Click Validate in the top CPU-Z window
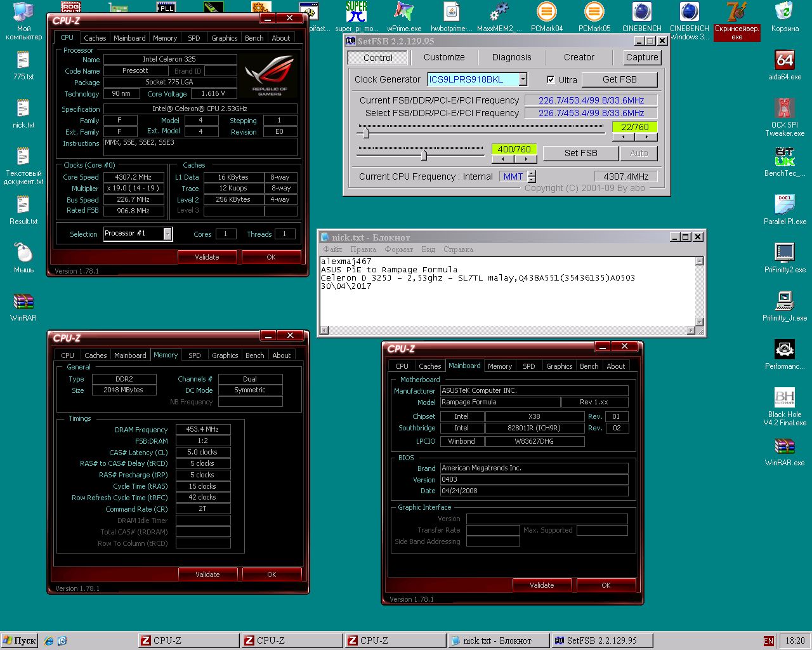The height and width of the screenshot is (650, 812). [207, 257]
